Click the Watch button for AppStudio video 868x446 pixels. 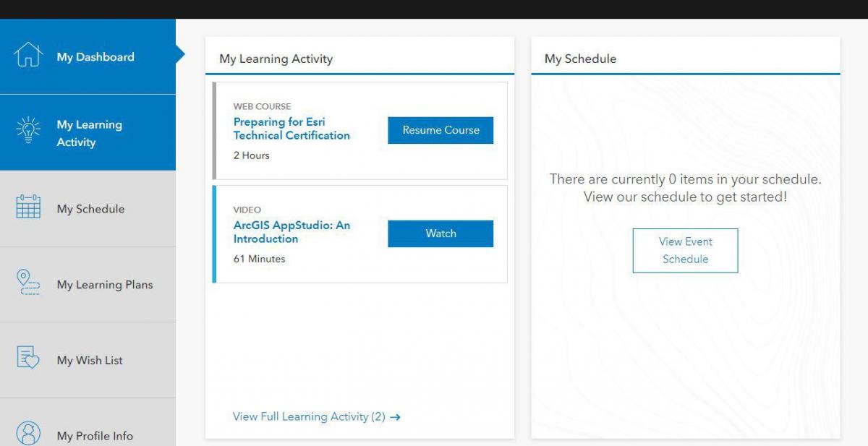pos(441,233)
